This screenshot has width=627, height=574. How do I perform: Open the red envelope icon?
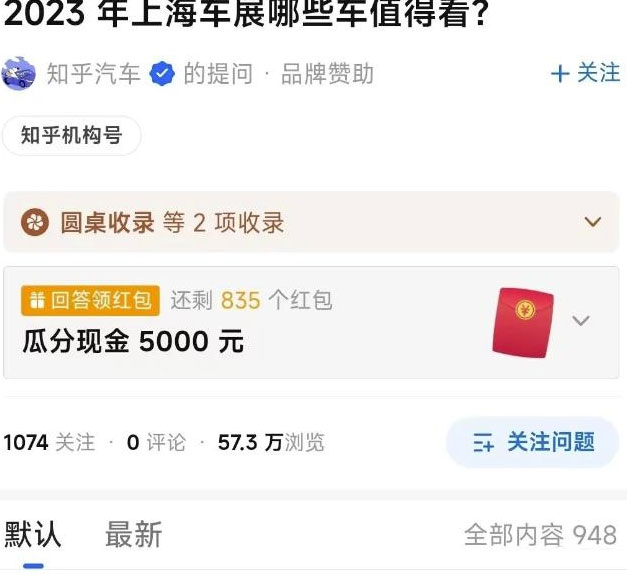[x=523, y=322]
